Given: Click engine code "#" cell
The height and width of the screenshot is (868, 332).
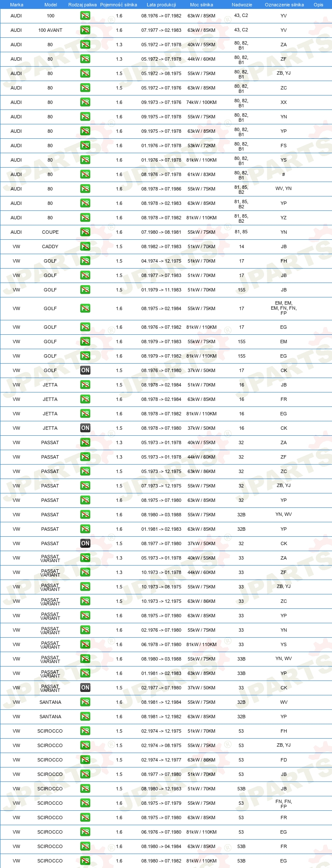Looking at the screenshot, I should [x=284, y=174].
